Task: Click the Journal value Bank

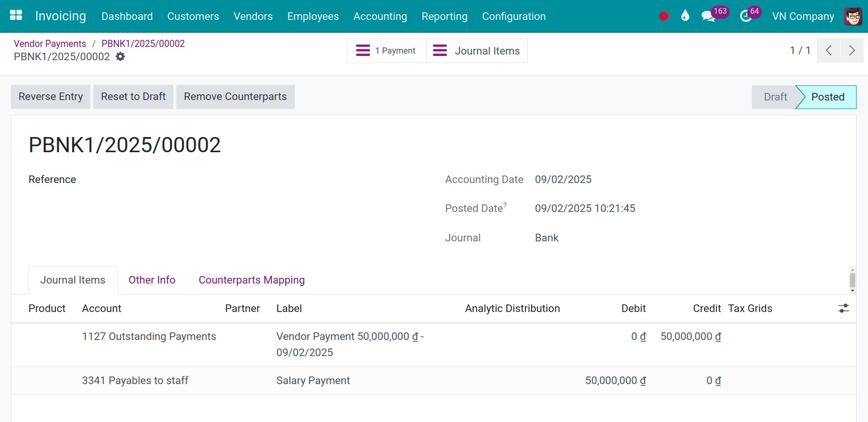Action: coord(547,238)
